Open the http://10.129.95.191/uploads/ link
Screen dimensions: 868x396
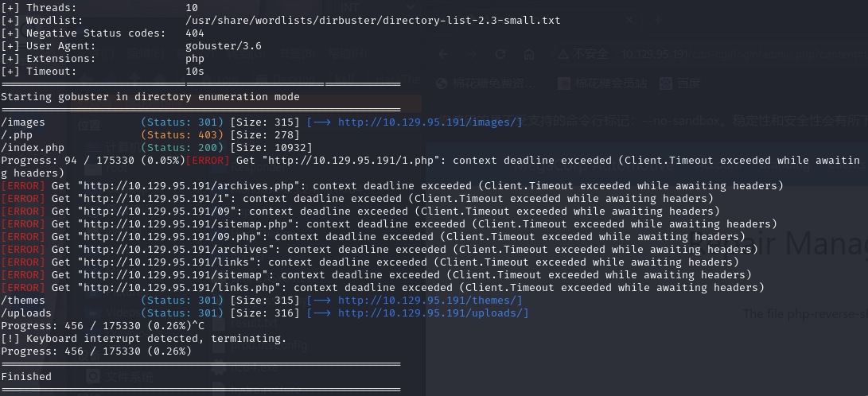(433, 313)
